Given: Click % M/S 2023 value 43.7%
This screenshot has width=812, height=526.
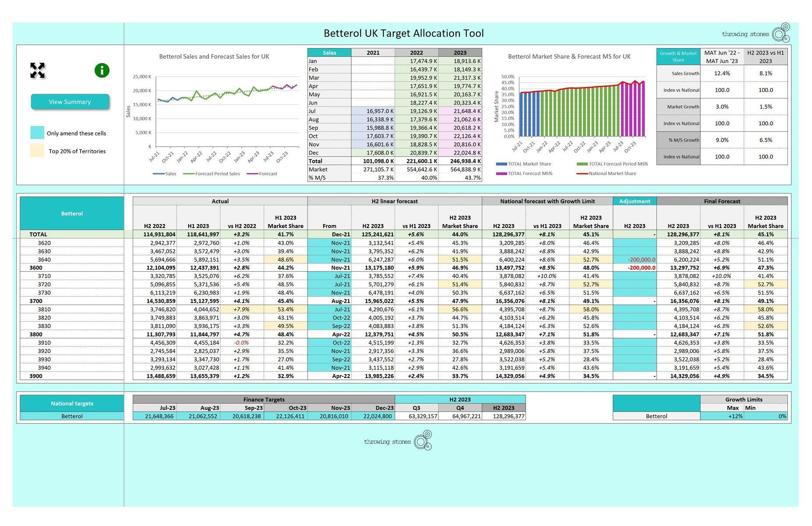Looking at the screenshot, I should coord(460,178).
